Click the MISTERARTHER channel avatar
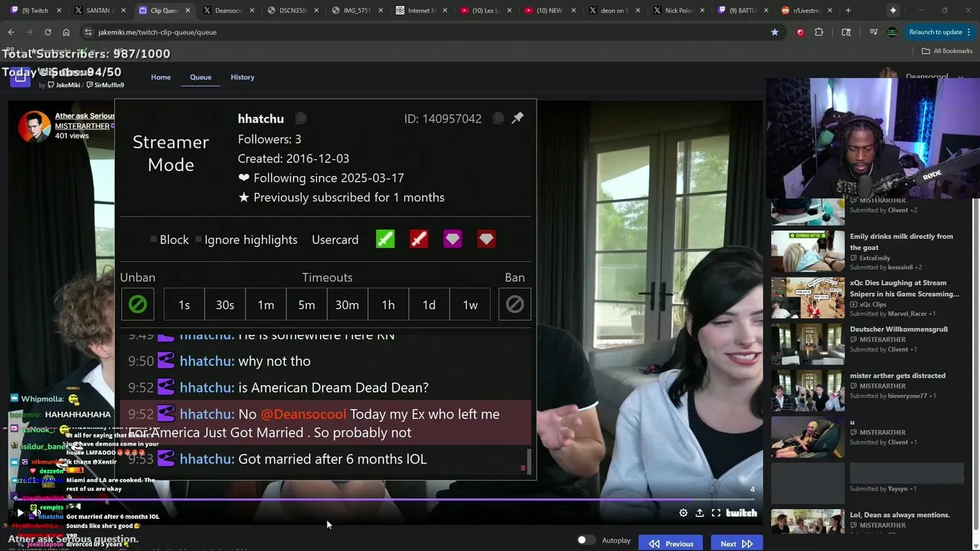Viewport: 980px width, 551px height. click(34, 127)
